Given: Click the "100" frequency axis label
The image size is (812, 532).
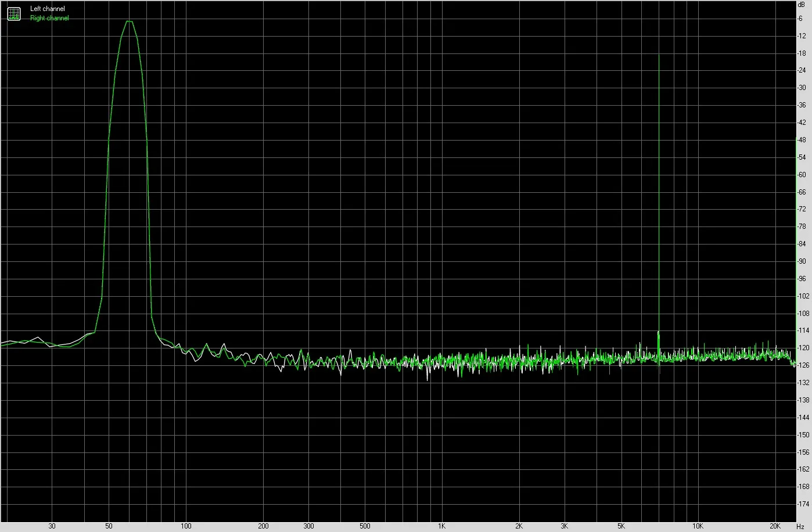Looking at the screenshot, I should click(186, 526).
